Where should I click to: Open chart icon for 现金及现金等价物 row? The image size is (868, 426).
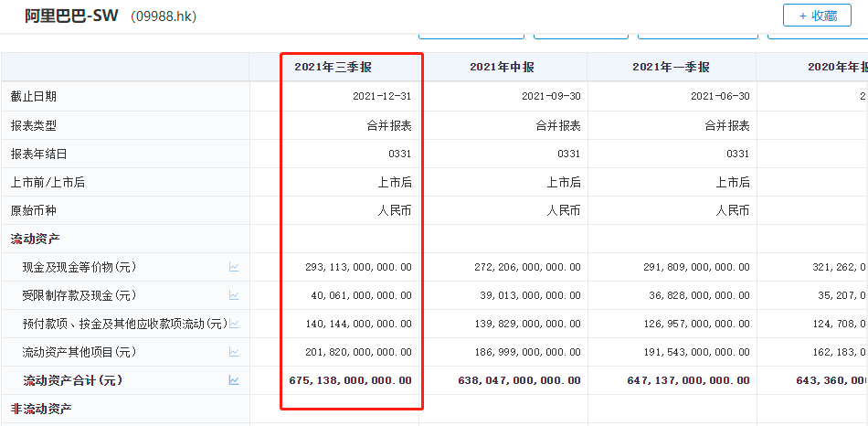tap(234, 267)
